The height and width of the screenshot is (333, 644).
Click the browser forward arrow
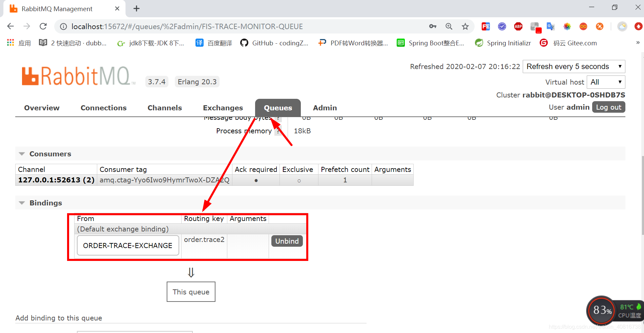click(x=27, y=26)
